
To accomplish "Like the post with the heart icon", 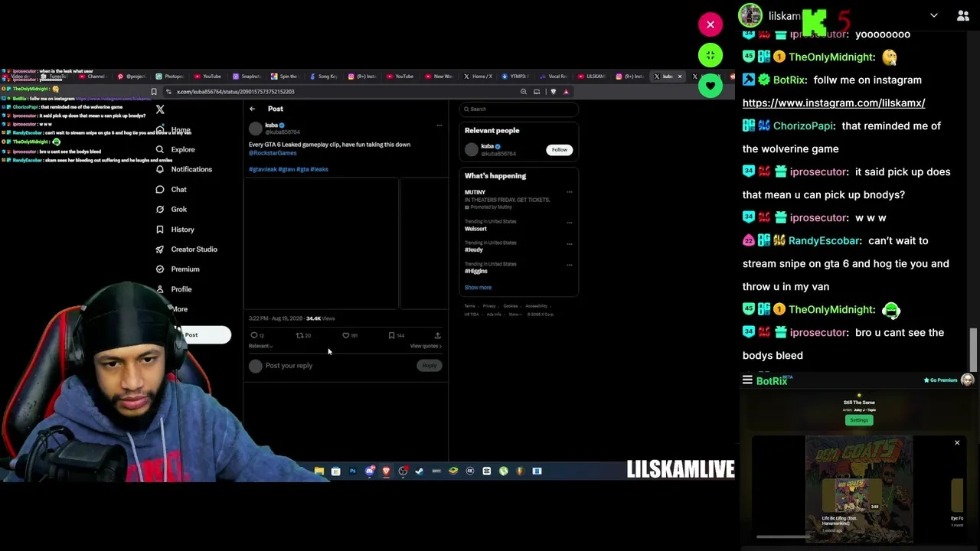I will point(346,335).
